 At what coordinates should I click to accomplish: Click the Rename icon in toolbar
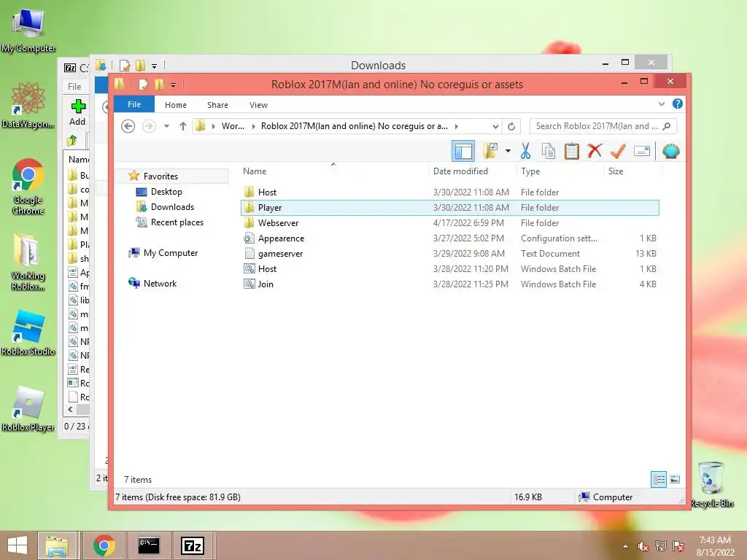[x=642, y=152]
